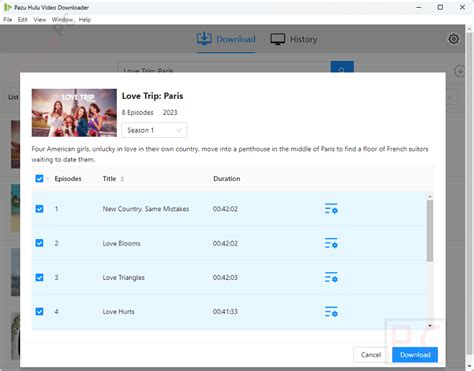This screenshot has height=371, width=474.
Task: Click the search magnifier button
Action: pyautogui.click(x=342, y=67)
